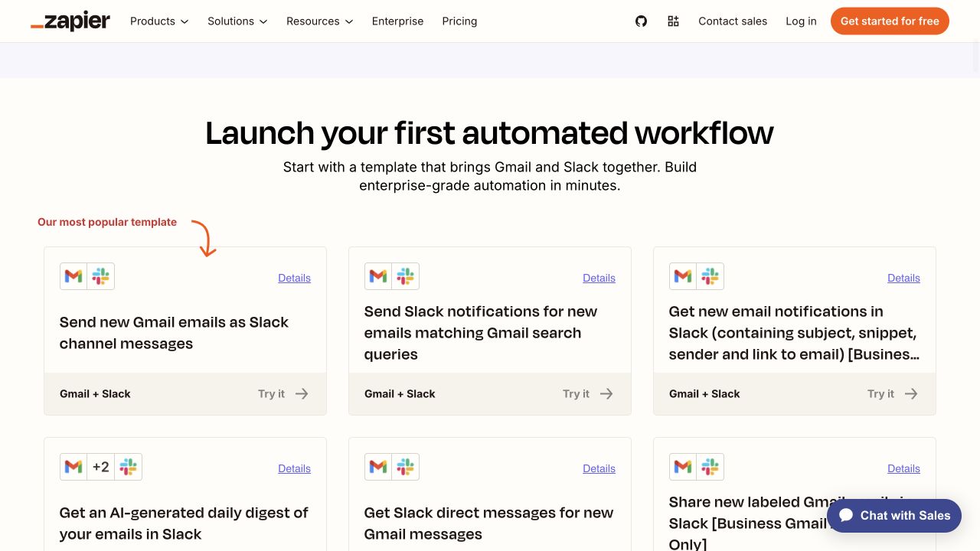Click Gmail icon on 'Share new labeled Gmail' card
This screenshot has width=980, height=551.
pos(683,467)
